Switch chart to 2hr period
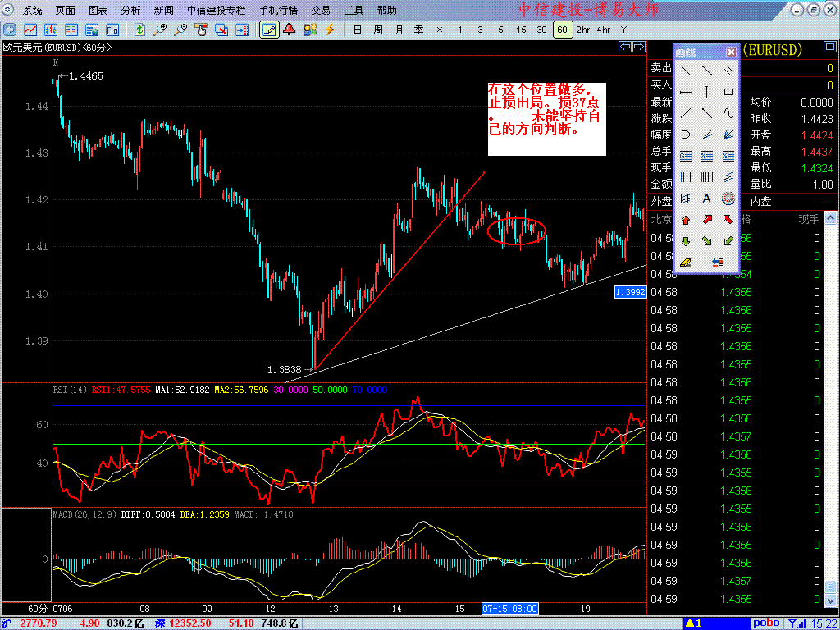 tap(583, 30)
